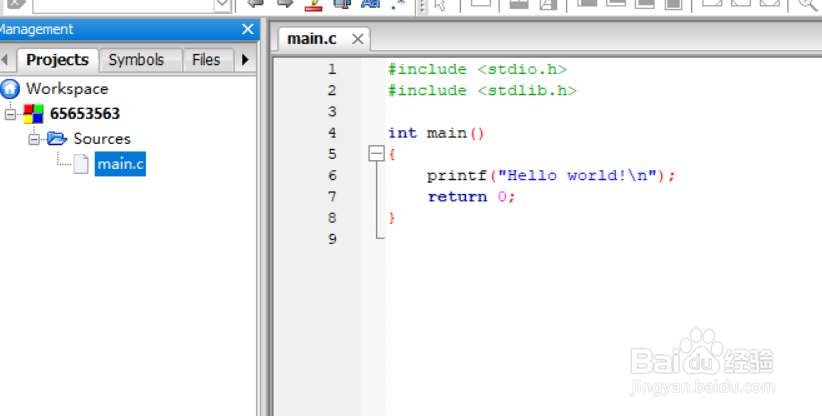
Task: Click line number 9 in margin
Action: pos(332,239)
